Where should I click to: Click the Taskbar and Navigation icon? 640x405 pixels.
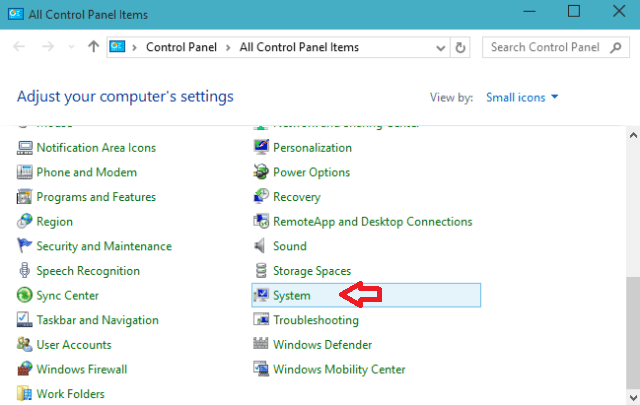pos(24,320)
